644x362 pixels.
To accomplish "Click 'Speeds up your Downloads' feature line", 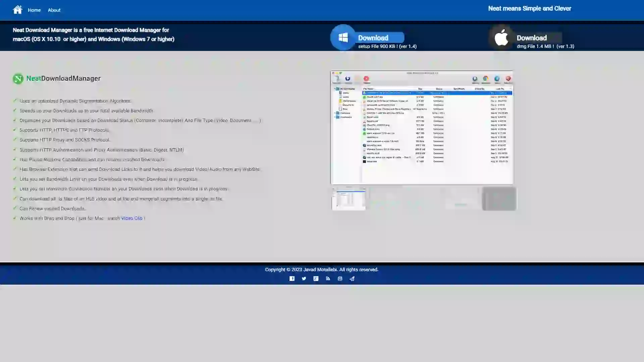I will coord(87,111).
